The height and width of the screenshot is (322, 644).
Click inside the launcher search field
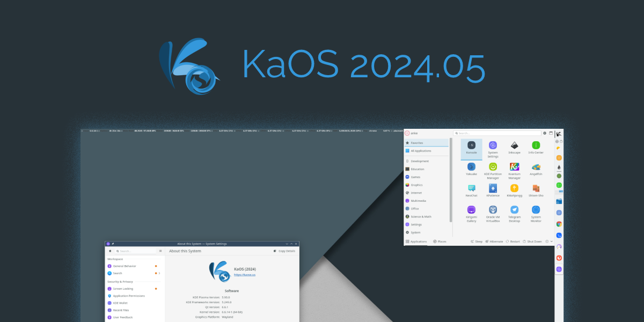497,133
